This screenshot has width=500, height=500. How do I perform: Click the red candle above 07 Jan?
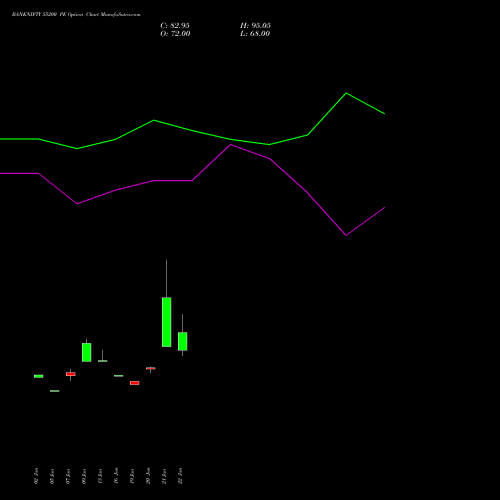pyautogui.click(x=71, y=374)
